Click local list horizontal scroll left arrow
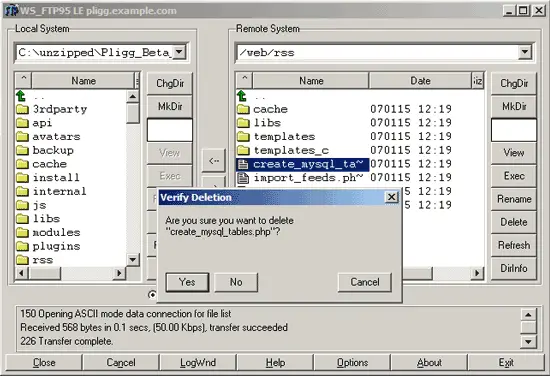The width and height of the screenshot is (550, 376). click(21, 273)
